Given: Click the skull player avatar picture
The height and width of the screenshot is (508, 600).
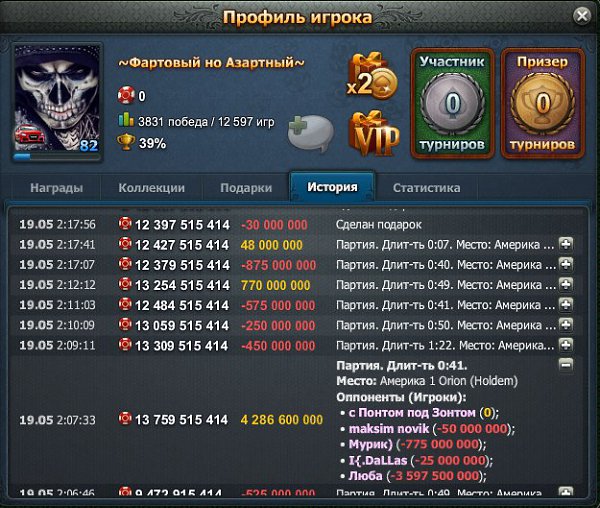Looking at the screenshot, I should click(57, 98).
